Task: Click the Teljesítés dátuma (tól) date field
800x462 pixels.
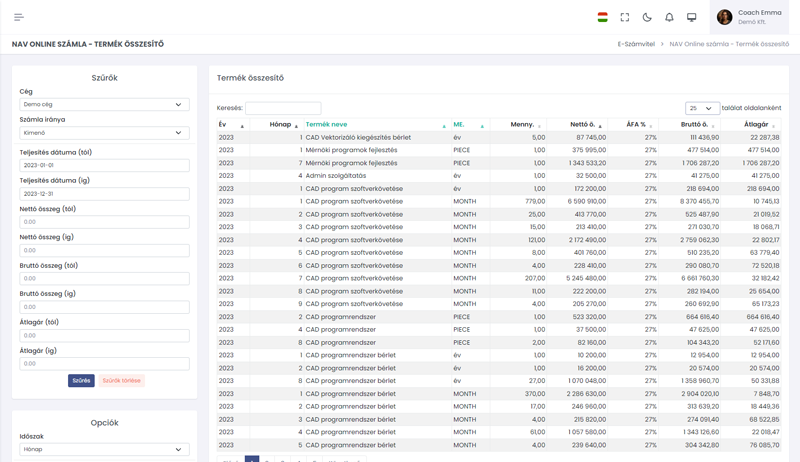Action: point(104,166)
